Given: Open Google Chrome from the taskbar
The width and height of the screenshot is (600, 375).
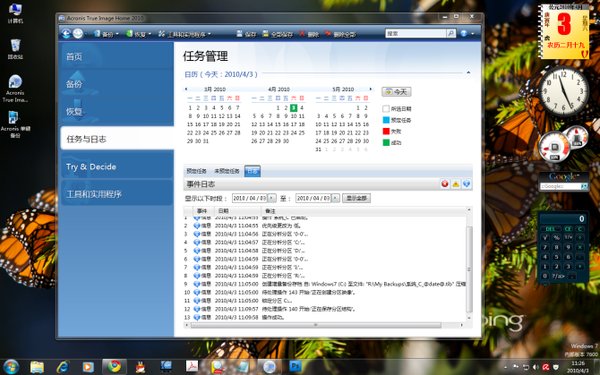Looking at the screenshot, I should 114,367.
